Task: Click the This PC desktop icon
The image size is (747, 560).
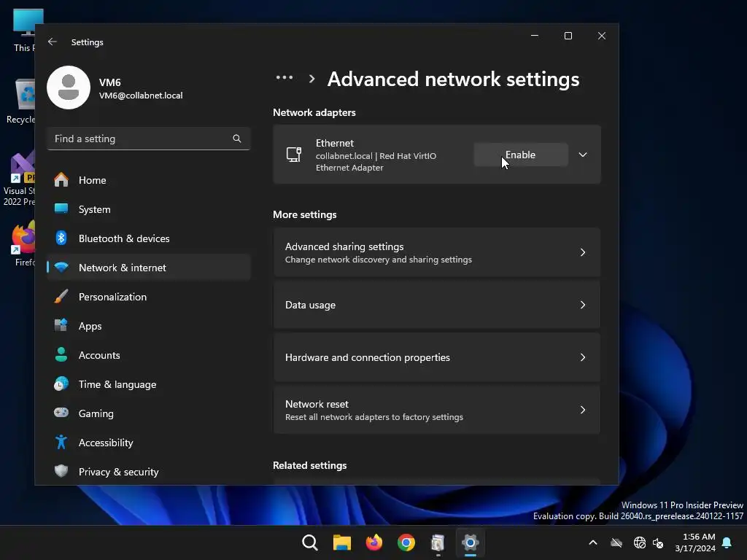Action: (x=24, y=30)
